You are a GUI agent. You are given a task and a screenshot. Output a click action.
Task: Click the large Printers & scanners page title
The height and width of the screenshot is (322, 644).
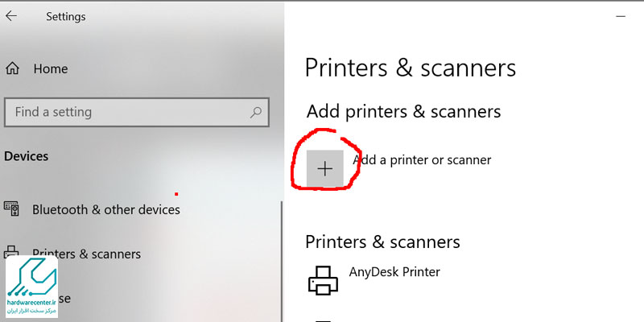click(x=410, y=67)
